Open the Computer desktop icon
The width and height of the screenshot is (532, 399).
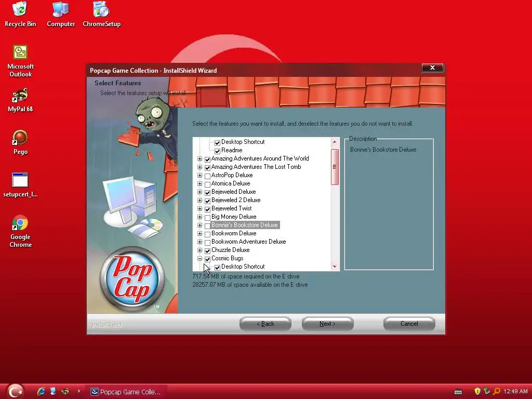pyautogui.click(x=61, y=14)
